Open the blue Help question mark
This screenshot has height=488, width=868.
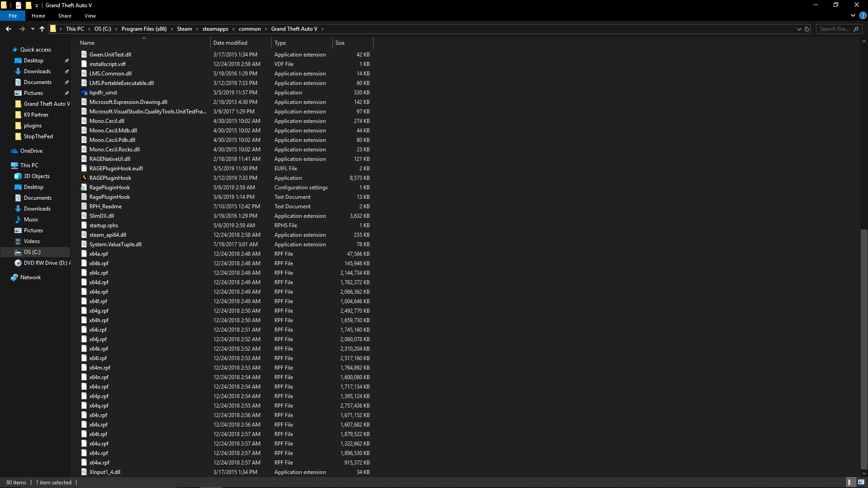tap(863, 15)
